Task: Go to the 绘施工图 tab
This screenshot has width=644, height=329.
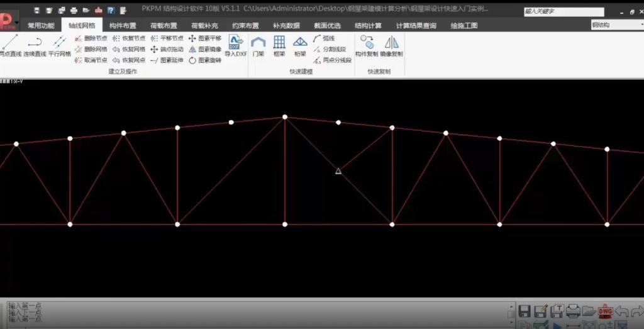Action: (x=464, y=25)
